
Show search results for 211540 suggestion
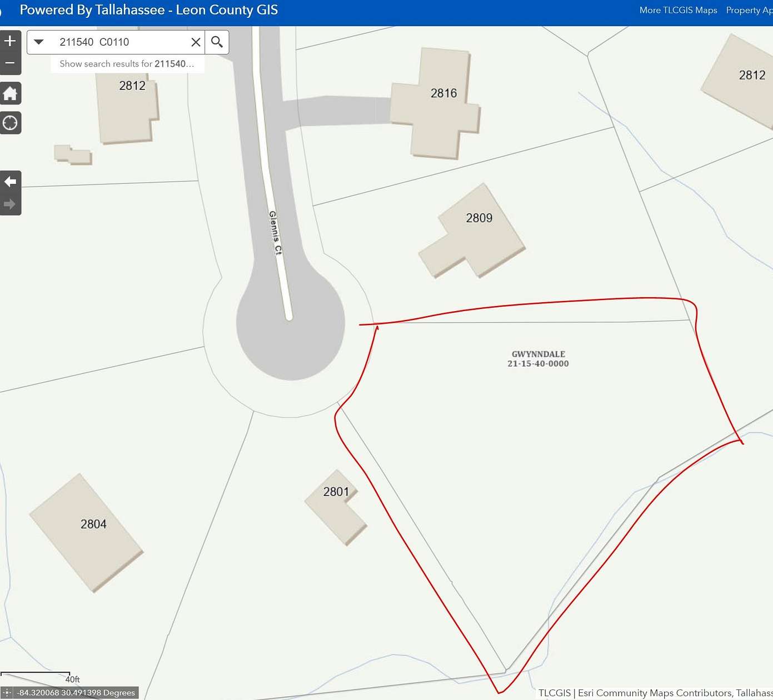point(127,63)
